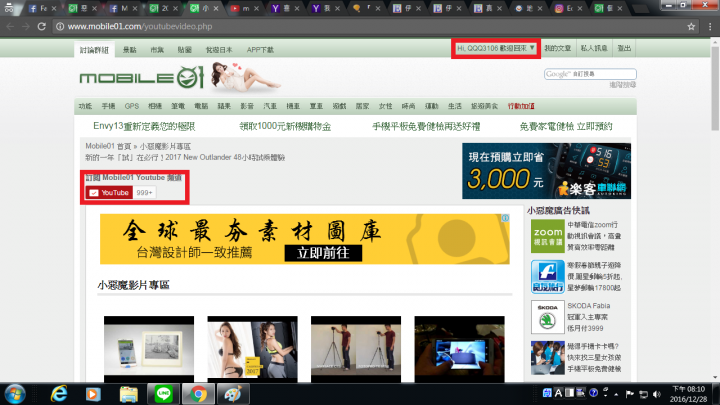
Task: Open the 2017 New Outlander article link
Action: [x=185, y=158]
